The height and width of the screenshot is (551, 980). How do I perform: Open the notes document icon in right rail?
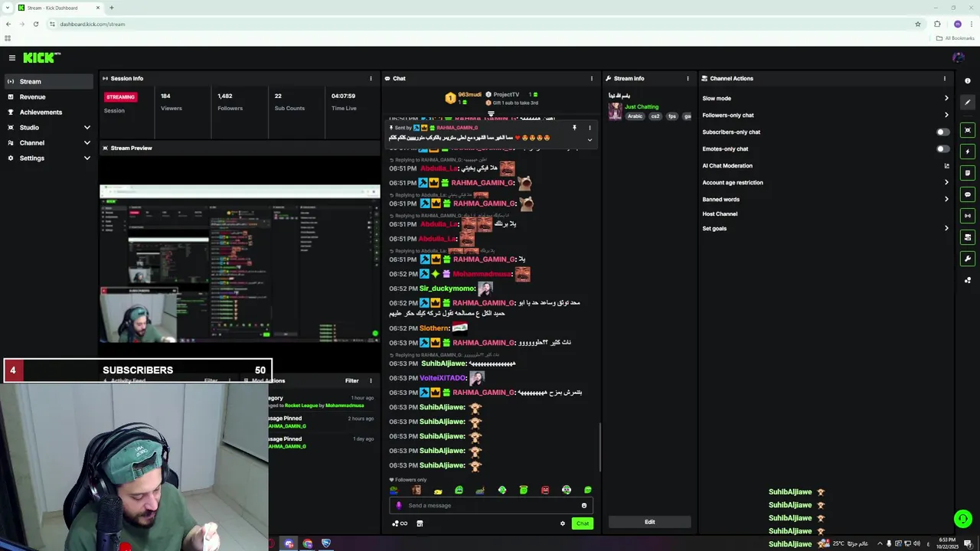click(968, 173)
